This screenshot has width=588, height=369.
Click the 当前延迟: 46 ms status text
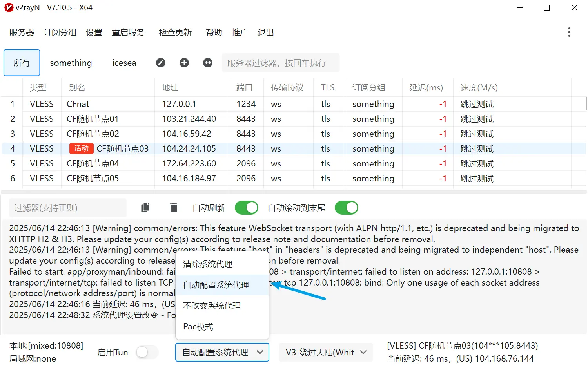point(460,359)
